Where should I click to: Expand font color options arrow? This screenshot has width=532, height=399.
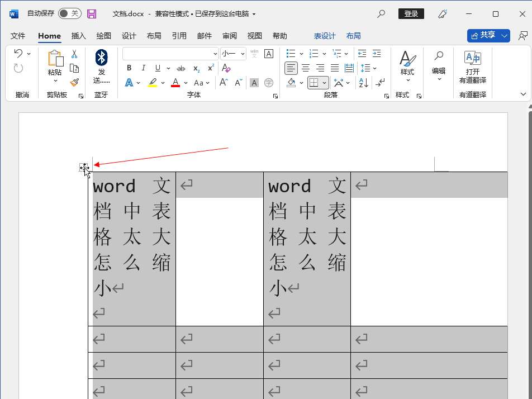click(x=186, y=83)
